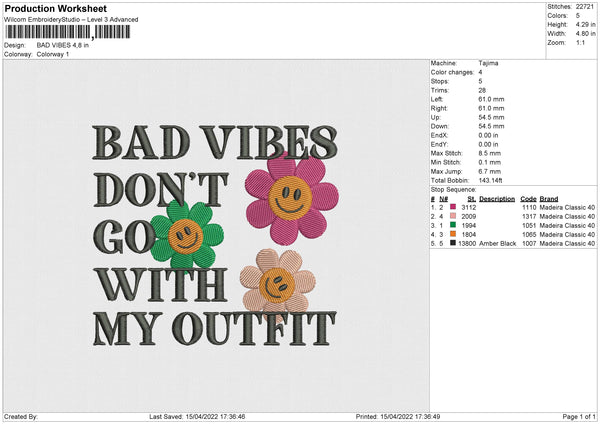
Task: Click the orange swatch in stop sequence row 4
Action: coord(453,234)
